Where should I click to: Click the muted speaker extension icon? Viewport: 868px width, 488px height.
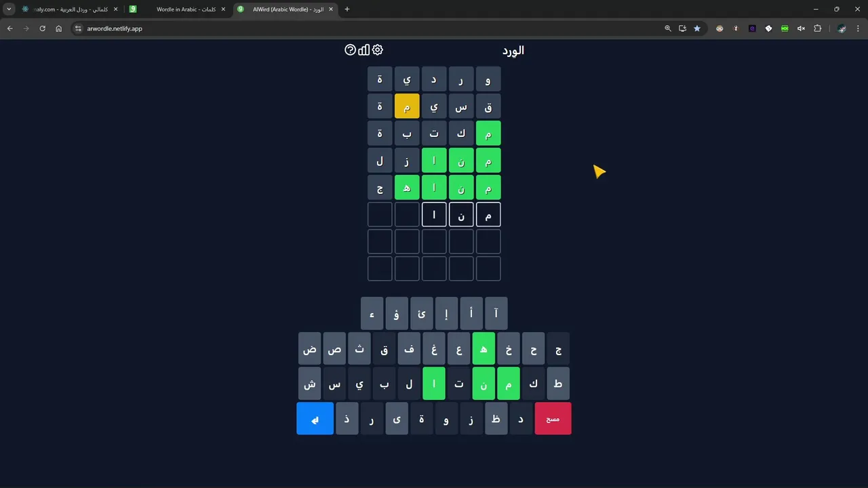tap(801, 28)
